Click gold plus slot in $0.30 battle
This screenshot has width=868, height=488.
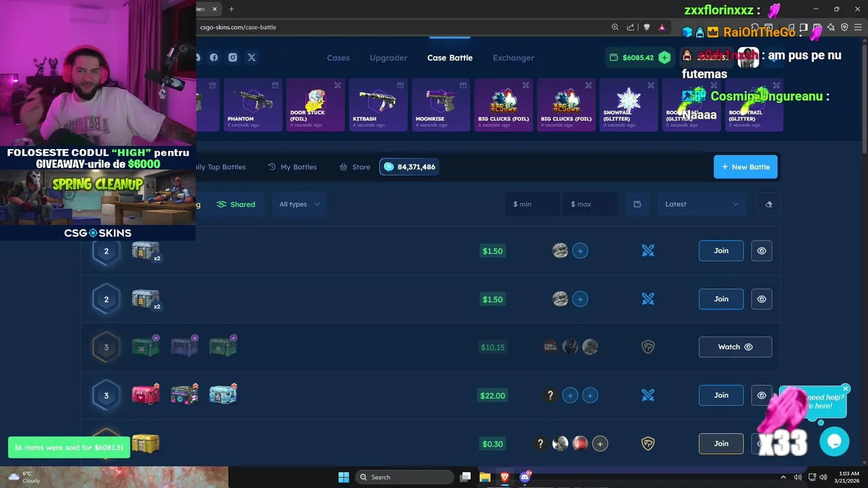599,444
